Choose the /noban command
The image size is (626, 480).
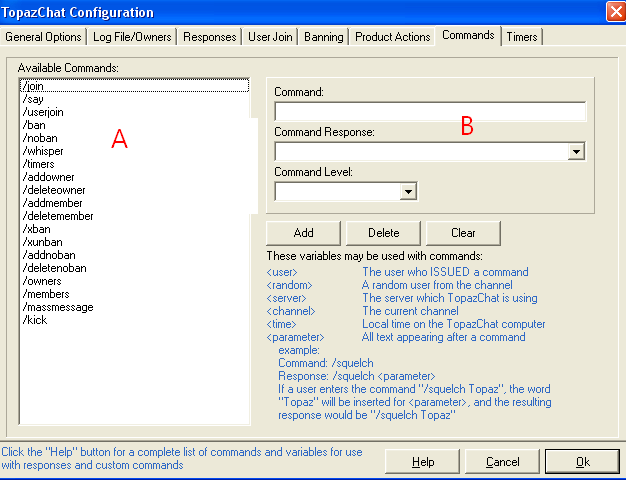(134, 138)
